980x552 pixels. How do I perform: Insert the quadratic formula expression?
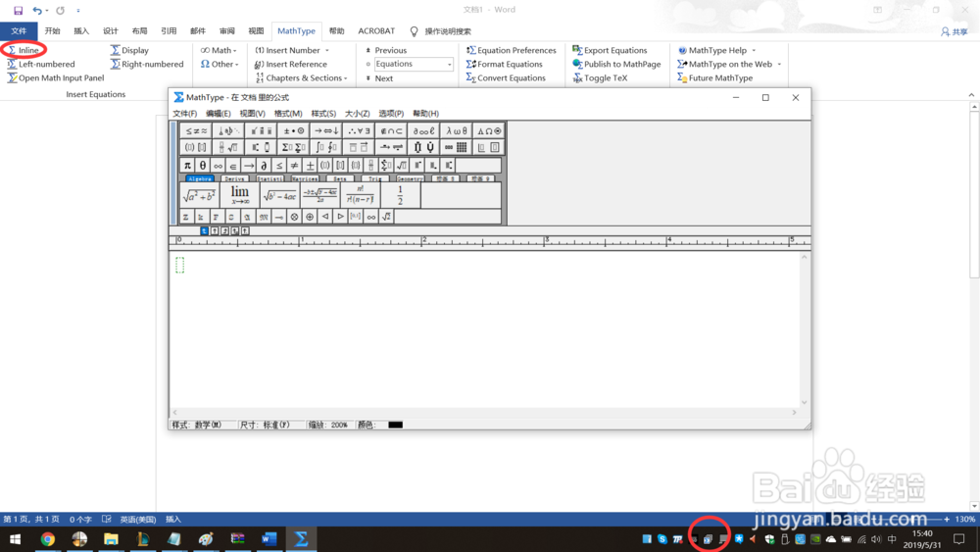pos(320,195)
